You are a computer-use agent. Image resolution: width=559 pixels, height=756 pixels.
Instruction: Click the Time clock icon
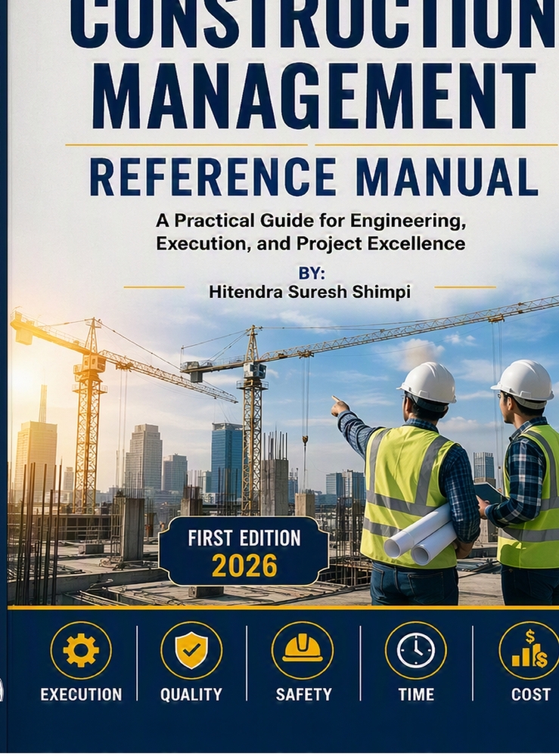(x=416, y=650)
